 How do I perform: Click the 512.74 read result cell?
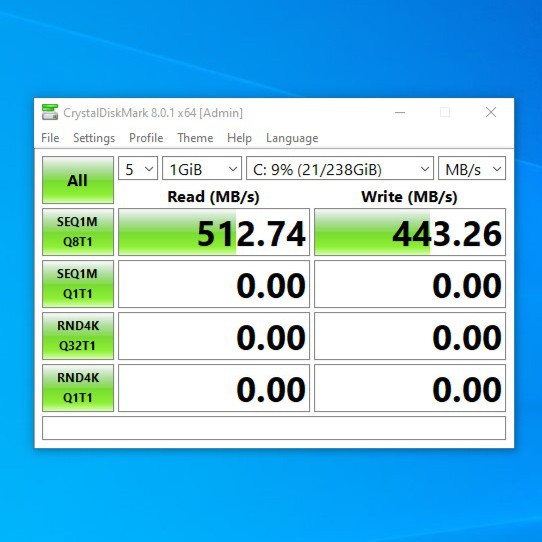pyautogui.click(x=214, y=232)
